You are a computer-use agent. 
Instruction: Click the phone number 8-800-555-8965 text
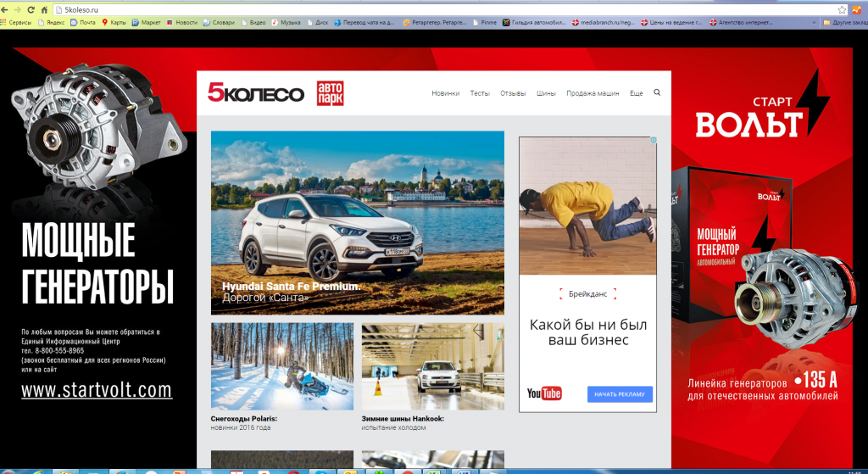point(60,350)
